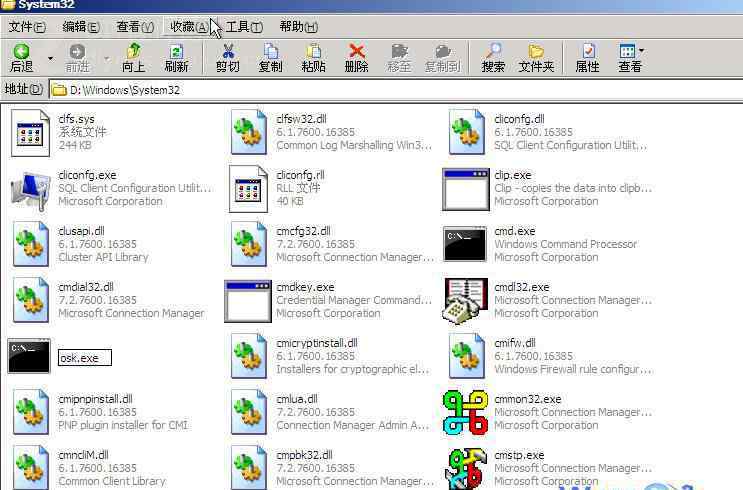This screenshot has width=743, height=490.
Task: Open Search (搜索) from the toolbar
Action: (x=493, y=58)
